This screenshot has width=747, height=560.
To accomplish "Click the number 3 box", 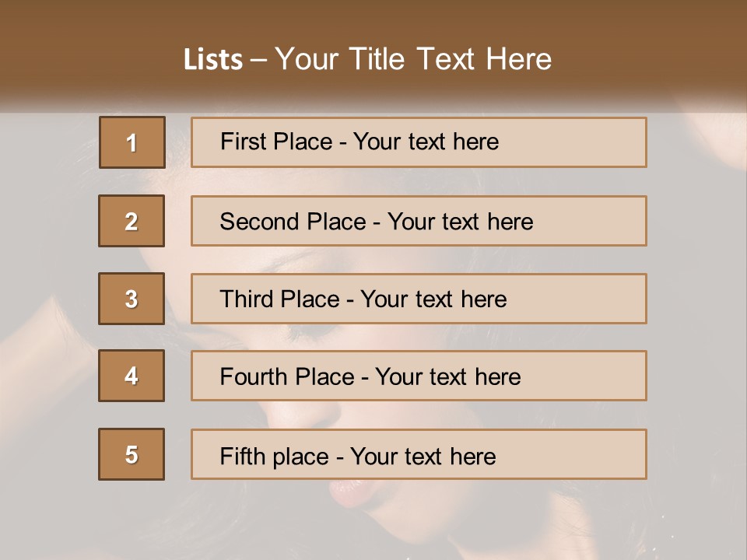I will [132, 299].
